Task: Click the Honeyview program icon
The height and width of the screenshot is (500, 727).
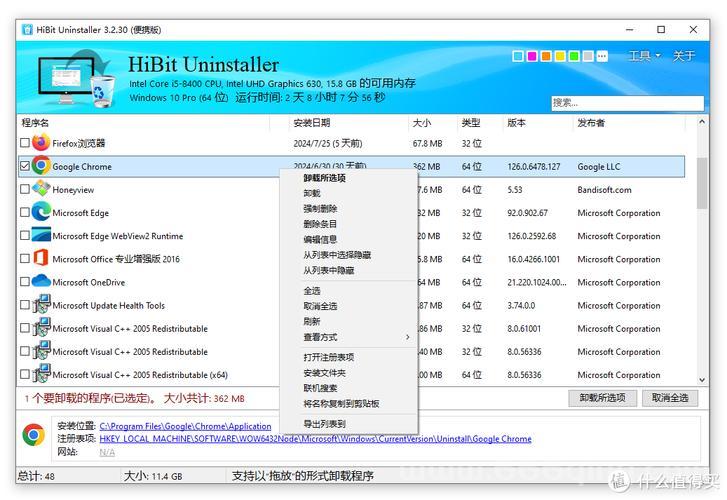Action: point(41,189)
